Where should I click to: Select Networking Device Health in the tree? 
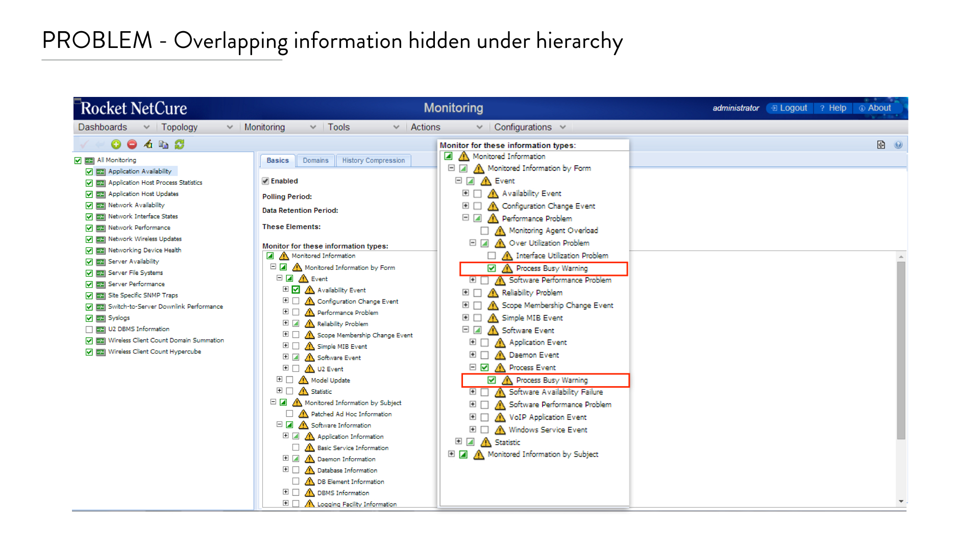(144, 250)
